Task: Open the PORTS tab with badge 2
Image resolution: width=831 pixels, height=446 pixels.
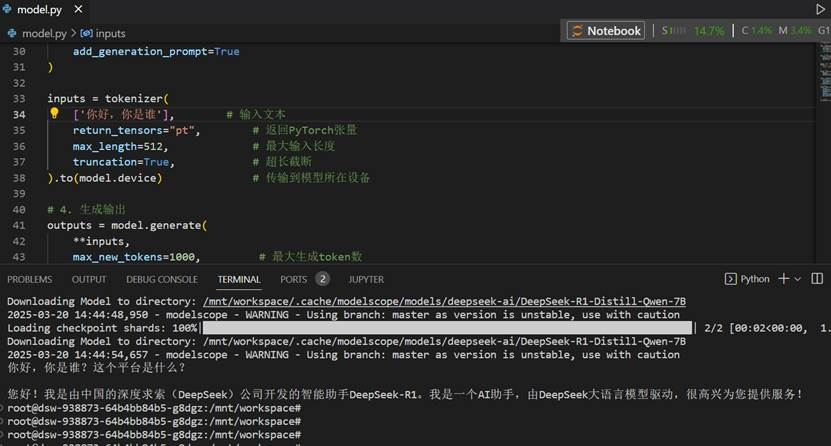Action: pos(305,279)
